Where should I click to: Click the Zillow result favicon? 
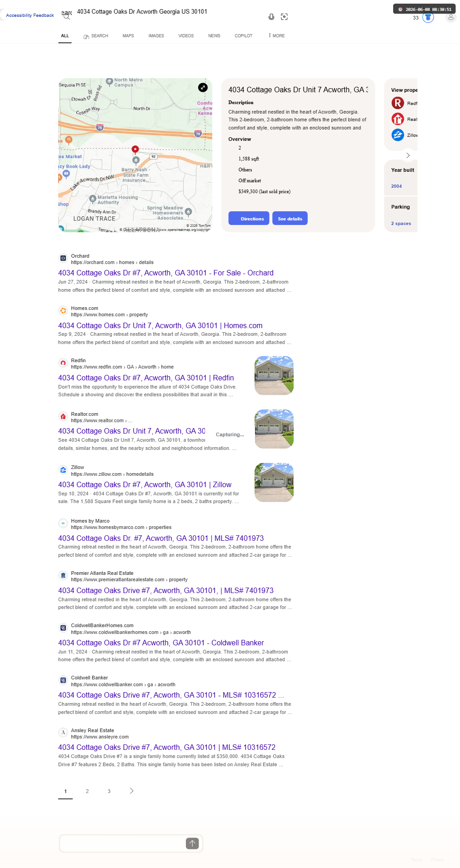63,470
